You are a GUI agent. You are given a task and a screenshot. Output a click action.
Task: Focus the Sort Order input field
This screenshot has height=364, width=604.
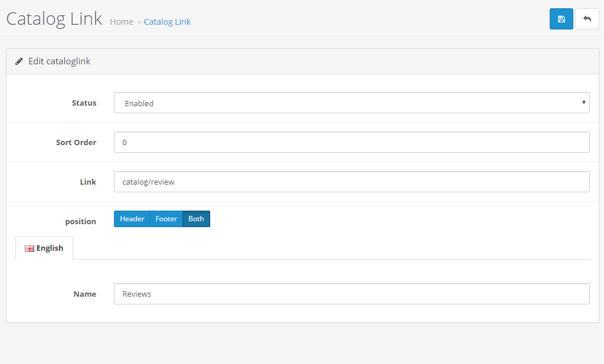point(352,142)
